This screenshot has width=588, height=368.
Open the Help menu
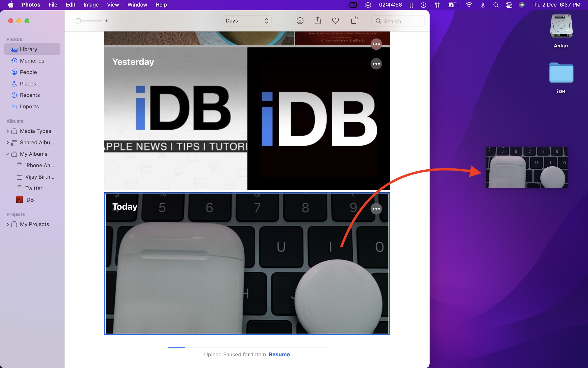pos(161,5)
